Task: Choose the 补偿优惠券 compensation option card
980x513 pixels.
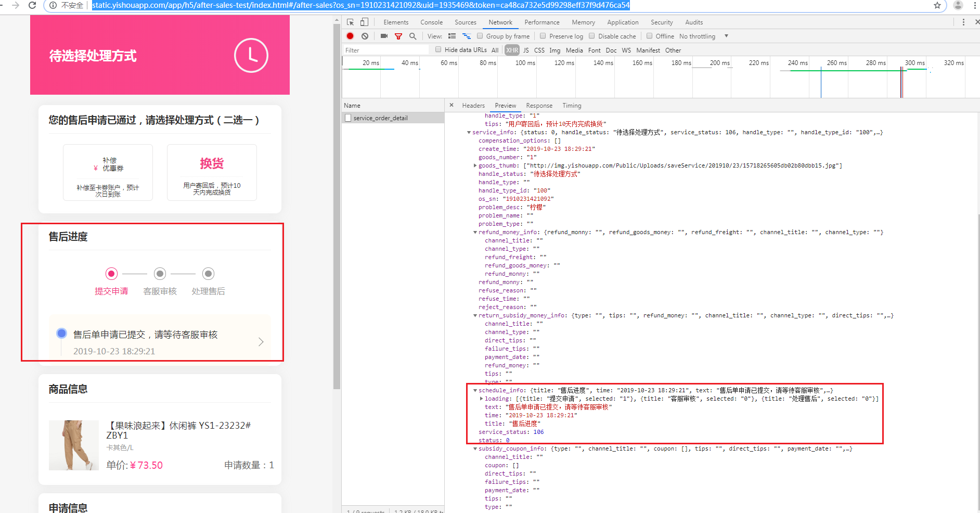Action: coord(108,172)
